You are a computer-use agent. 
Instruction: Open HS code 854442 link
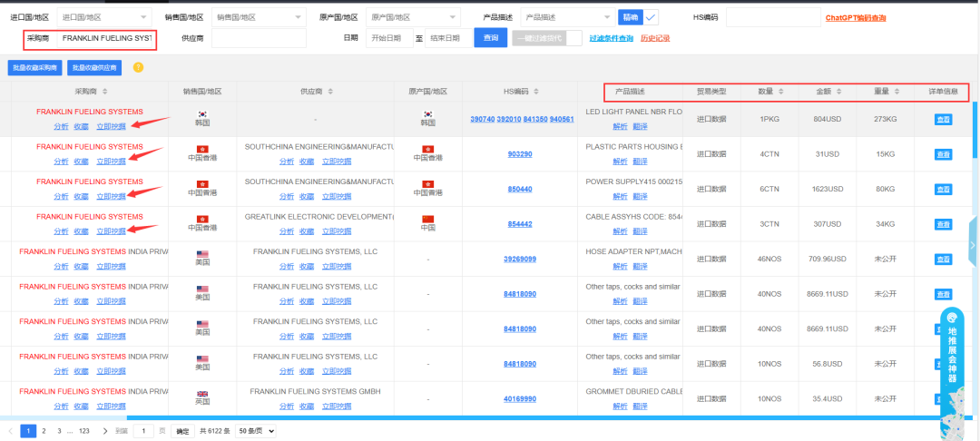coord(520,223)
